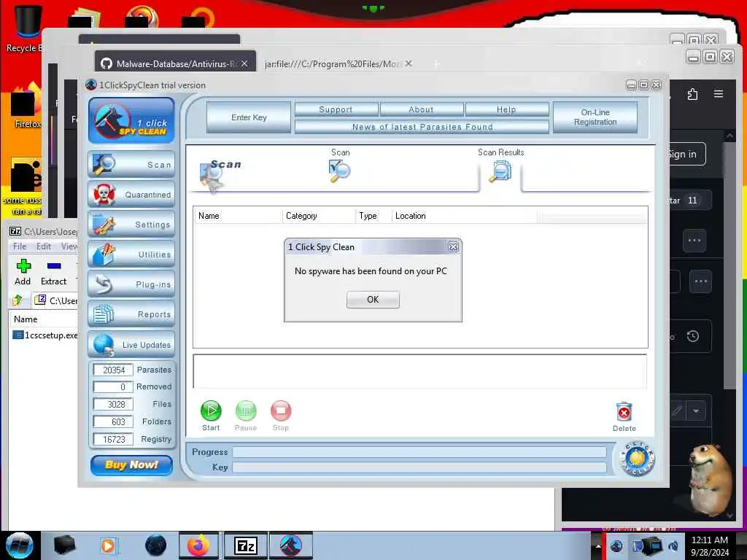Sort results by Name column
This screenshot has height=560, width=747.
point(238,216)
